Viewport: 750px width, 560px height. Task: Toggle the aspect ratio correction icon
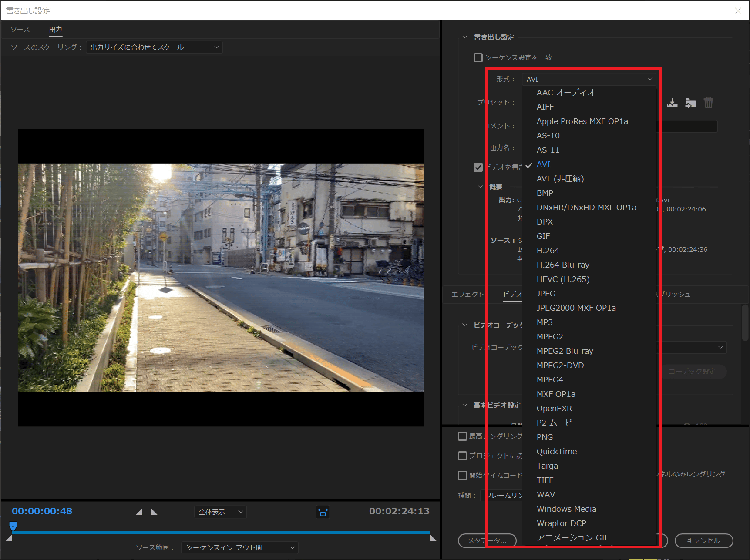(x=323, y=512)
